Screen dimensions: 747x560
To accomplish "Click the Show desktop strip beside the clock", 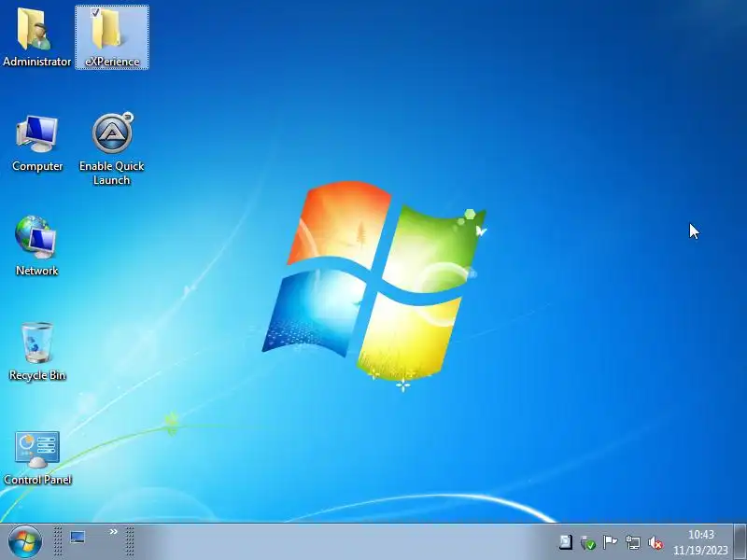I will click(x=740, y=542).
